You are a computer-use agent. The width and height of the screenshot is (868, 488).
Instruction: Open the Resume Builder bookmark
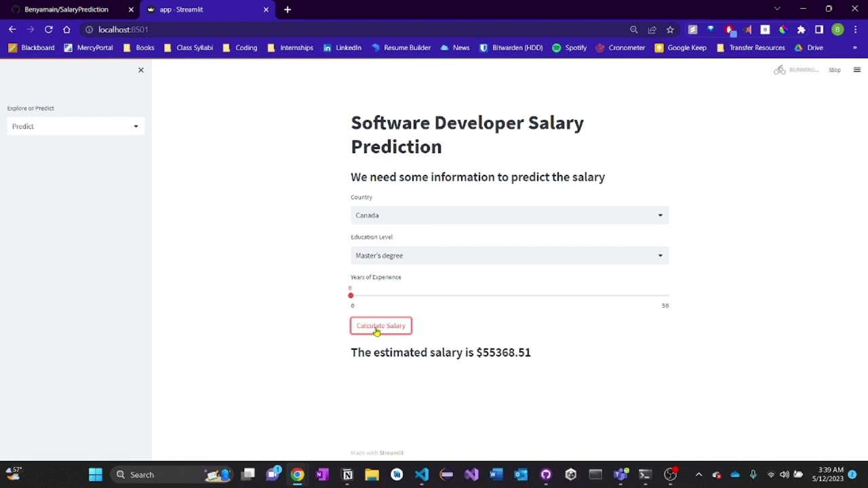401,48
